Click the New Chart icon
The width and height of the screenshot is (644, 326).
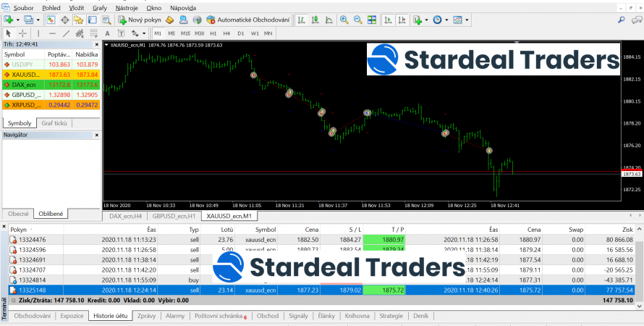pyautogui.click(x=8, y=20)
